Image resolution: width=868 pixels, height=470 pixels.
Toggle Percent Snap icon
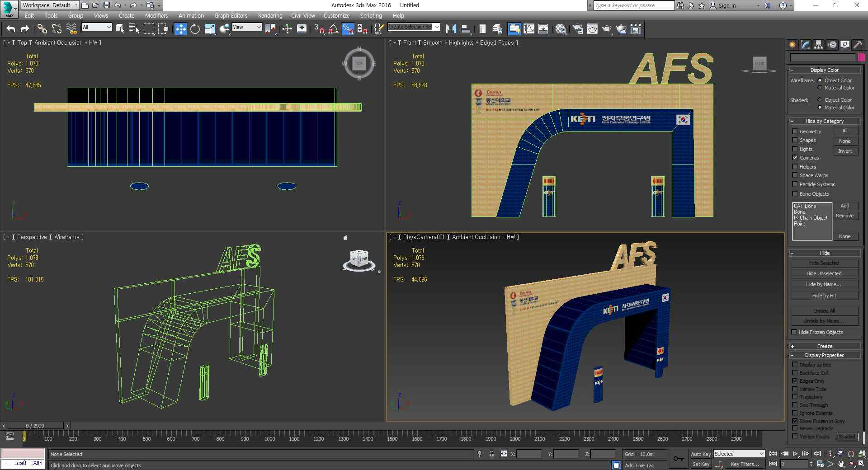coord(348,29)
